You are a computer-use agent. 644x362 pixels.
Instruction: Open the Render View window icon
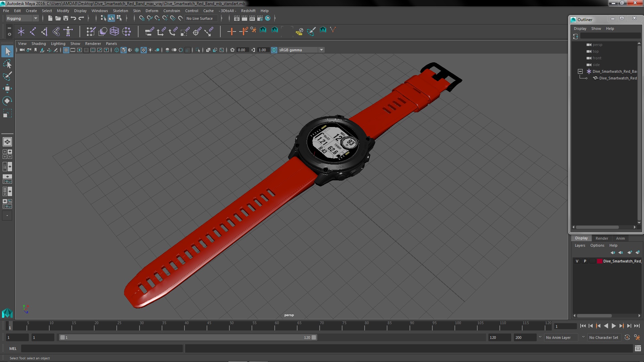point(237,18)
